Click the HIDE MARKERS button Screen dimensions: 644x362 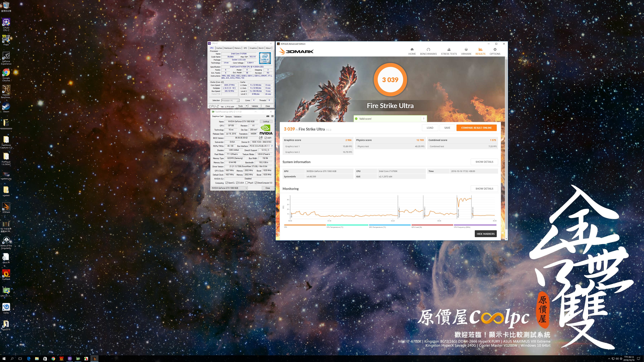486,234
